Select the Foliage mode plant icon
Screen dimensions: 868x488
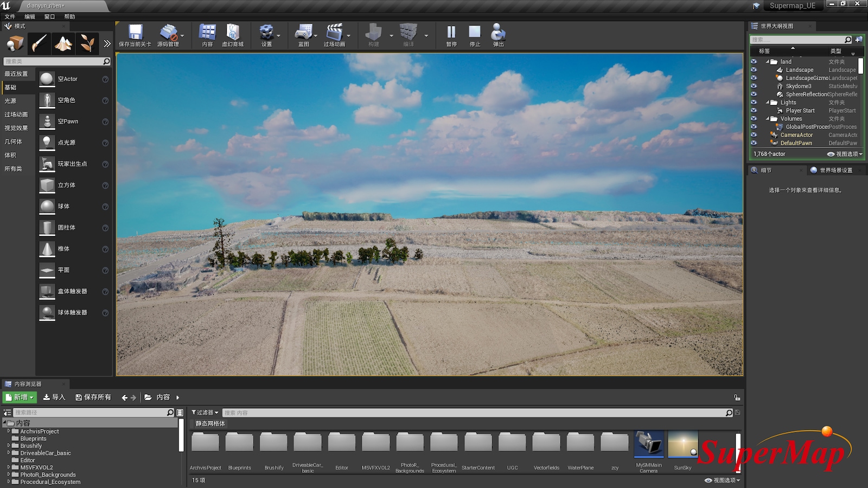coord(87,43)
